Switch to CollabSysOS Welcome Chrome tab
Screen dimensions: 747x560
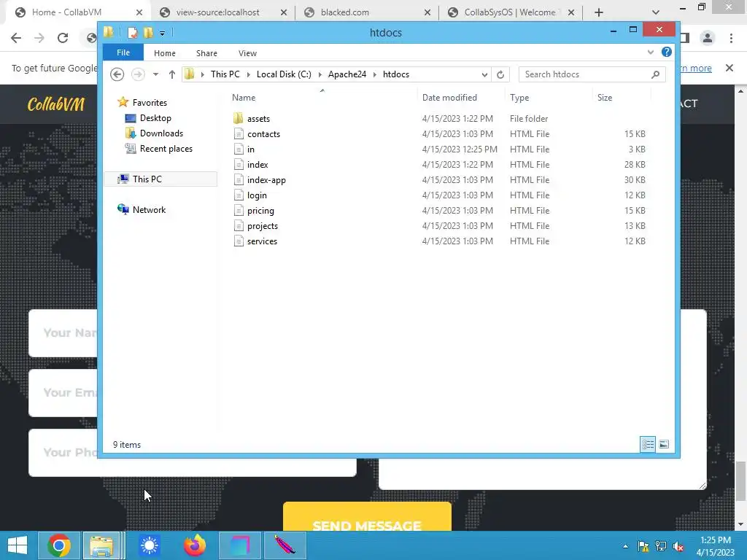[x=509, y=12]
